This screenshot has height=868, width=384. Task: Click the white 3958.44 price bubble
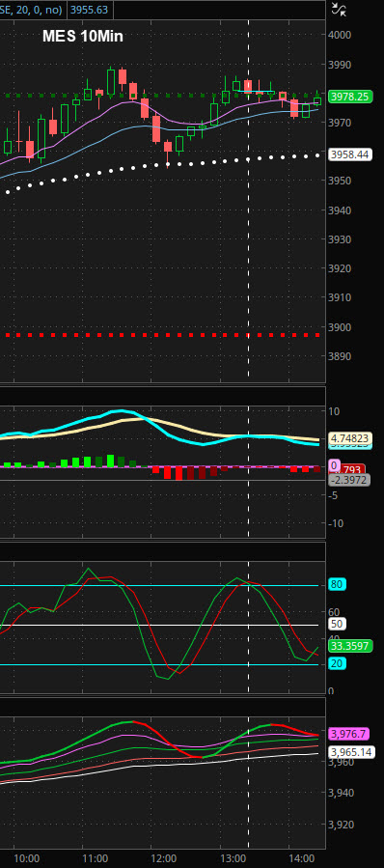(x=349, y=154)
